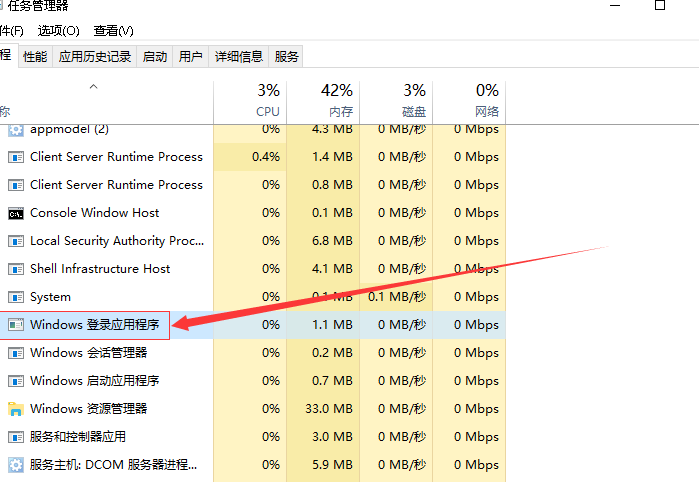Click the 服务主机: DCOM gear icon
The height and width of the screenshot is (482, 699).
pos(16,465)
